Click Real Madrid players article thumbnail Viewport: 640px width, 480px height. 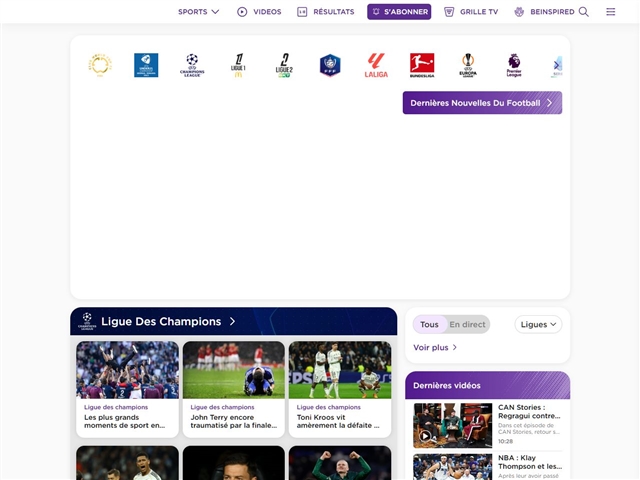point(340,370)
